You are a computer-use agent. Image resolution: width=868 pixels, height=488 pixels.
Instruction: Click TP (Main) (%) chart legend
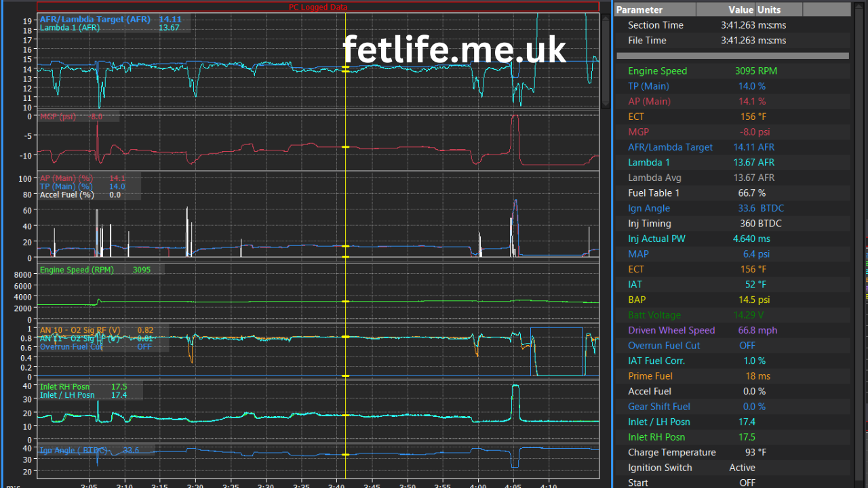pyautogui.click(x=66, y=186)
